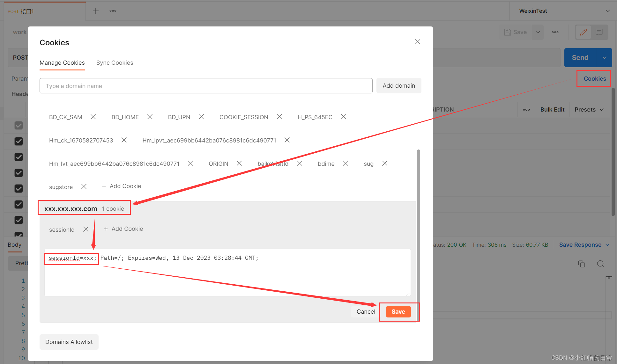Click the request Save button
The image size is (617, 364).
[516, 32]
